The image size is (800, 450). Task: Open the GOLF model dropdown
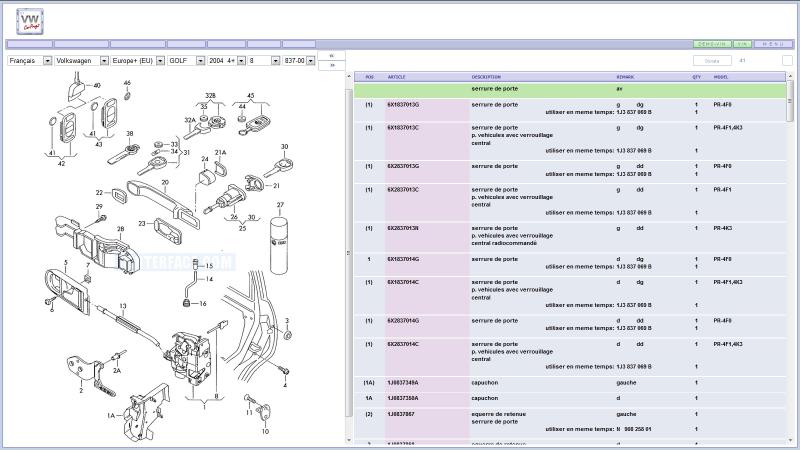[186, 61]
